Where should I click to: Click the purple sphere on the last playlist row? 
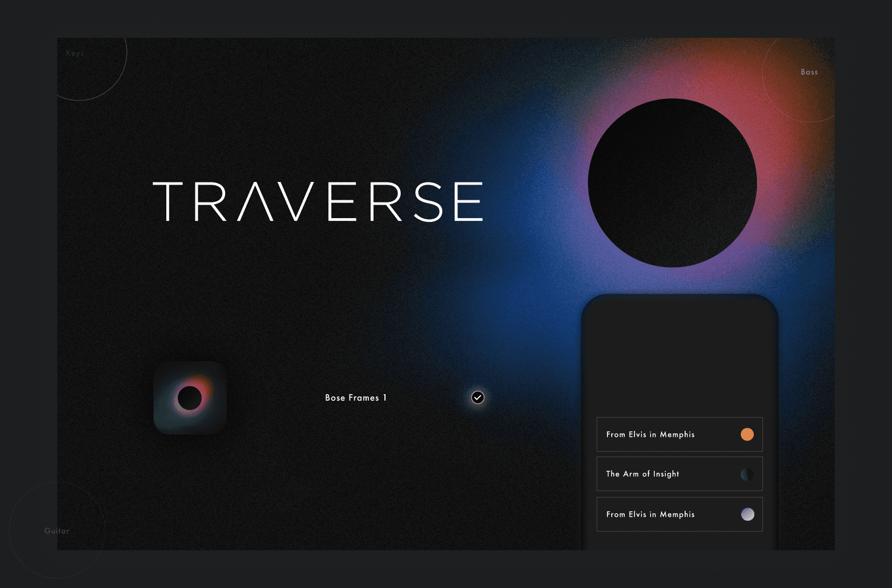748,514
